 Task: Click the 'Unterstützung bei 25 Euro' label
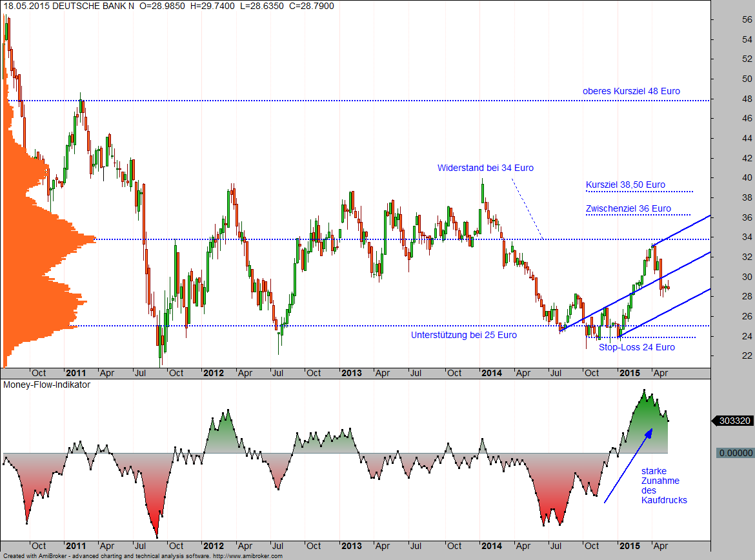coord(464,335)
